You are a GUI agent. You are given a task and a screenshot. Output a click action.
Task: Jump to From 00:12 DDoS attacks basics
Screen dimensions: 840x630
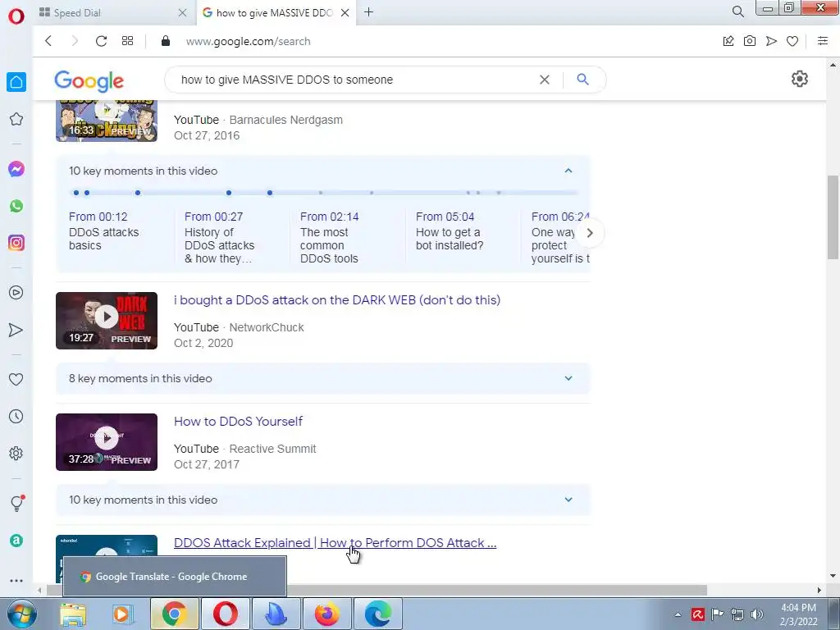click(x=104, y=231)
